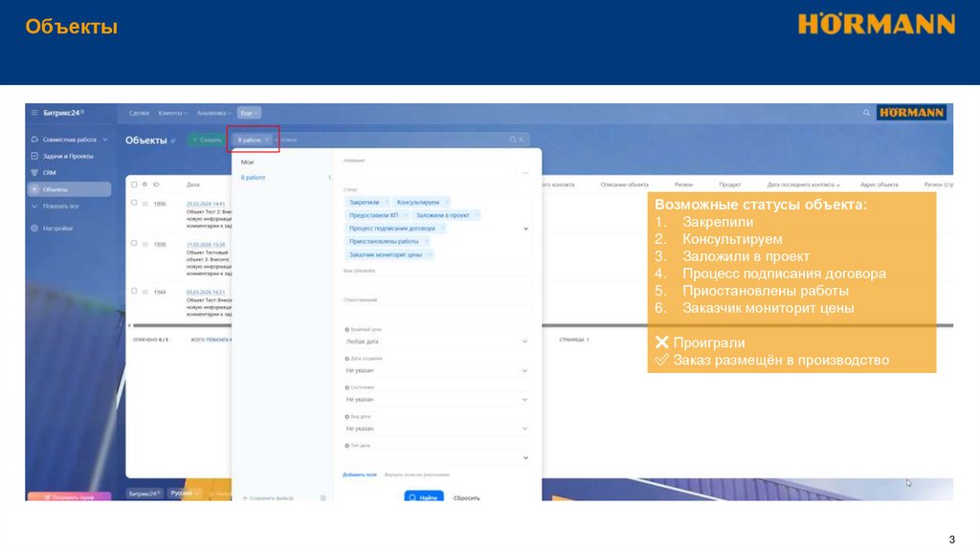Toggle the select-all checkbox in table header

click(x=134, y=185)
